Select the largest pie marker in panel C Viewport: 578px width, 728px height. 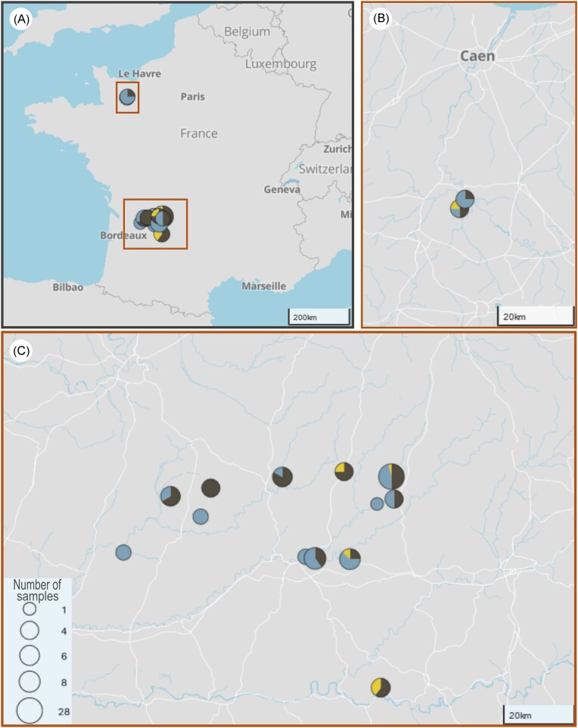pos(391,477)
